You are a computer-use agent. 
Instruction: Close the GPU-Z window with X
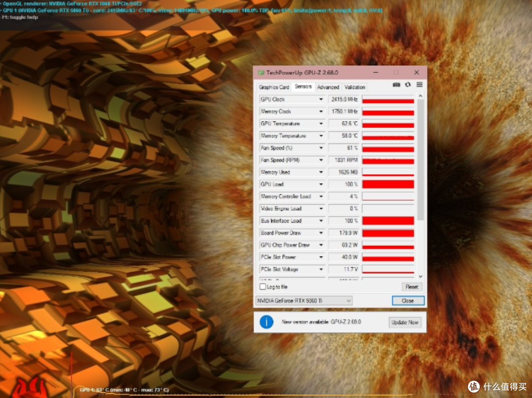(417, 72)
